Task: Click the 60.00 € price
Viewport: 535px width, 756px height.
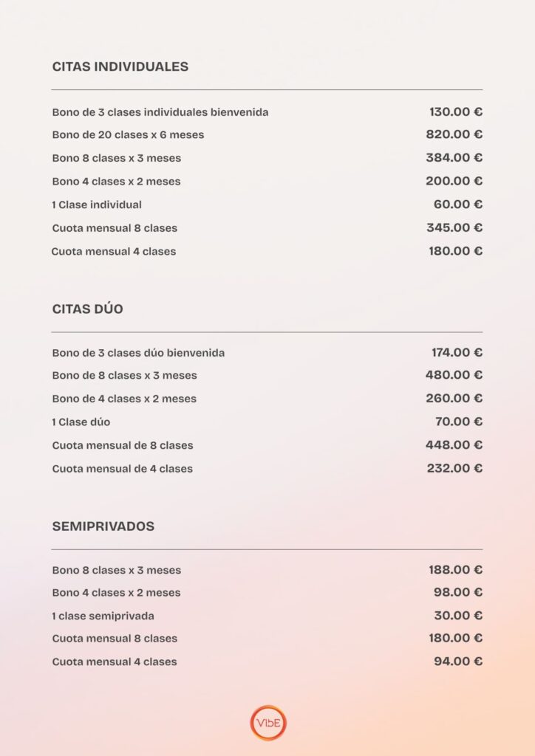Action: pyautogui.click(x=457, y=205)
